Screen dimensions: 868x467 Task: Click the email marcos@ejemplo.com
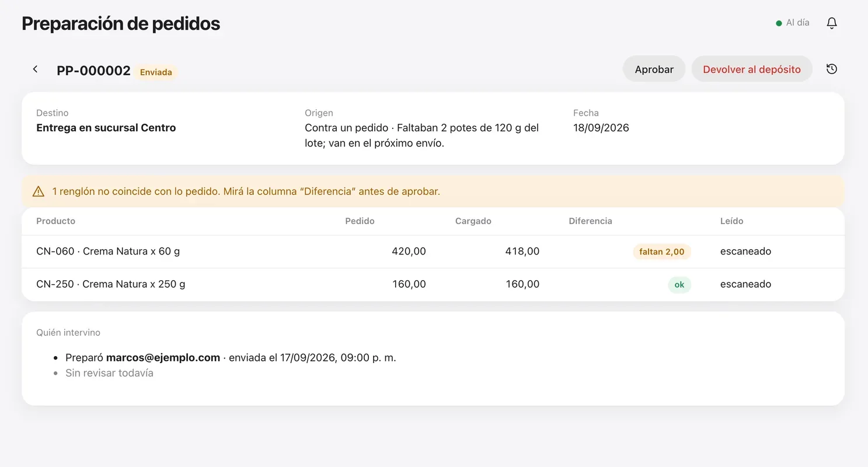click(163, 358)
